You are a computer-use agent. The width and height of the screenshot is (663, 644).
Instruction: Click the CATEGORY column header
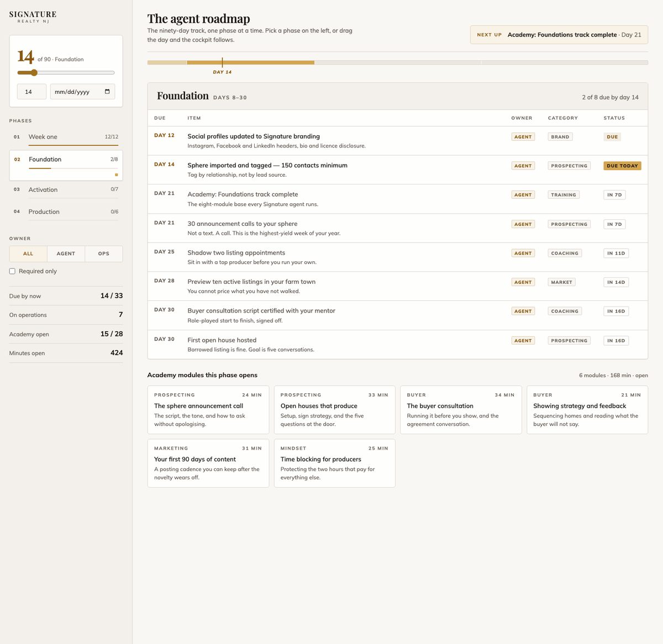[562, 118]
